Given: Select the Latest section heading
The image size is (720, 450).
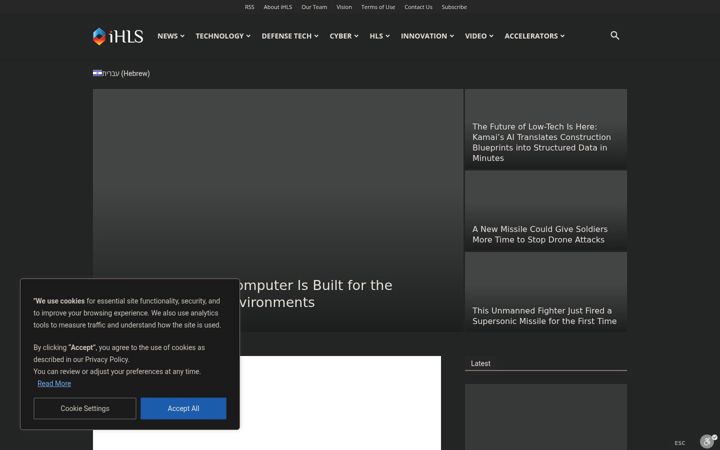Looking at the screenshot, I should tap(480, 363).
